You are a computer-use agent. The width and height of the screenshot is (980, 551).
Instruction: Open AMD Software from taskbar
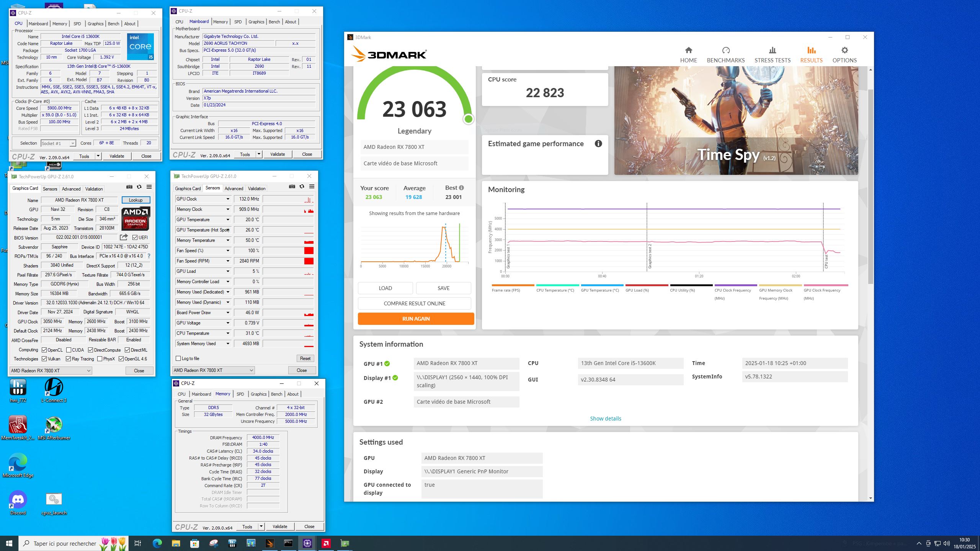click(326, 543)
